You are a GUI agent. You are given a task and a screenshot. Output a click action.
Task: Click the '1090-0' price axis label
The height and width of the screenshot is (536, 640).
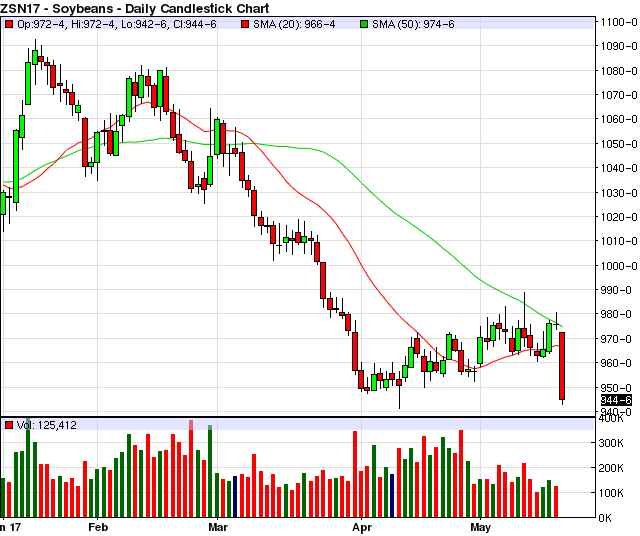point(618,46)
